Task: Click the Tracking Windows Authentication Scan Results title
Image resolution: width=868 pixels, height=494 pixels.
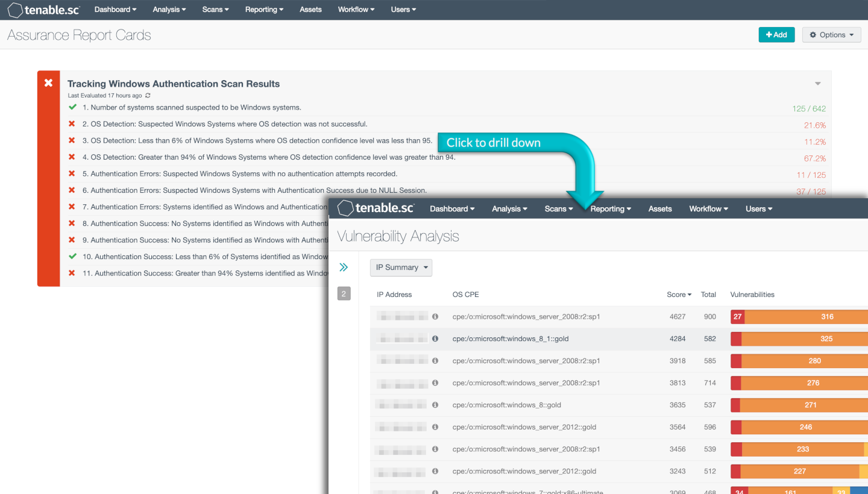Action: click(x=174, y=84)
